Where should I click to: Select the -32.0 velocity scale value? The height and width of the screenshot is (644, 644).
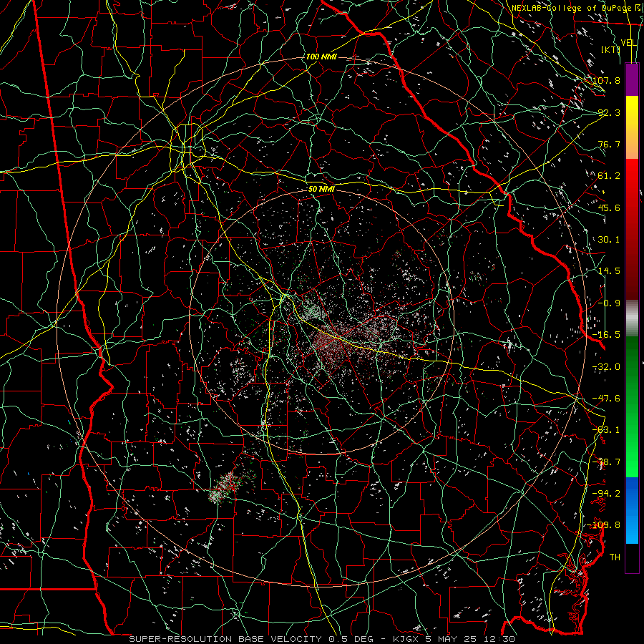pos(606,367)
